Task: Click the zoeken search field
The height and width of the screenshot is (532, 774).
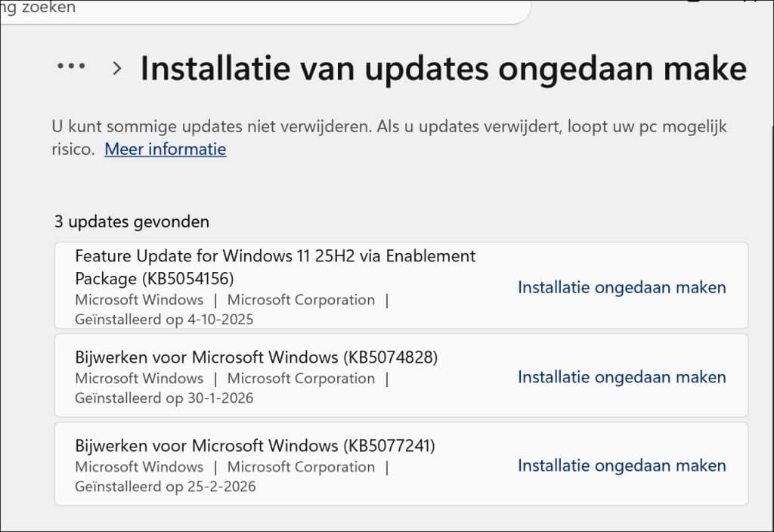Action: tap(265, 8)
